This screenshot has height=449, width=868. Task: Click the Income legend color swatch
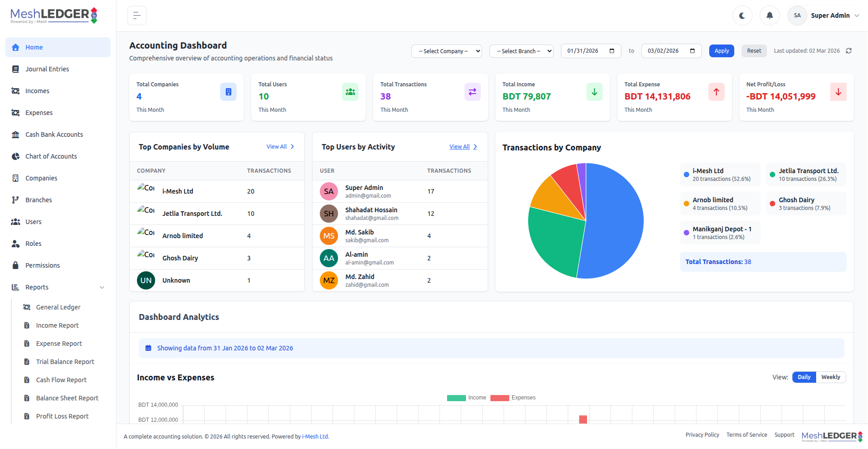click(x=456, y=398)
